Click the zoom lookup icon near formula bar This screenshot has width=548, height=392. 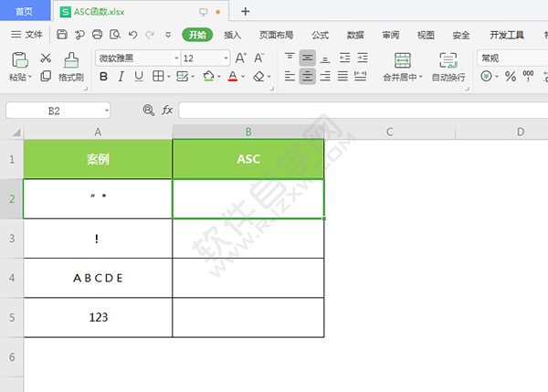(149, 111)
